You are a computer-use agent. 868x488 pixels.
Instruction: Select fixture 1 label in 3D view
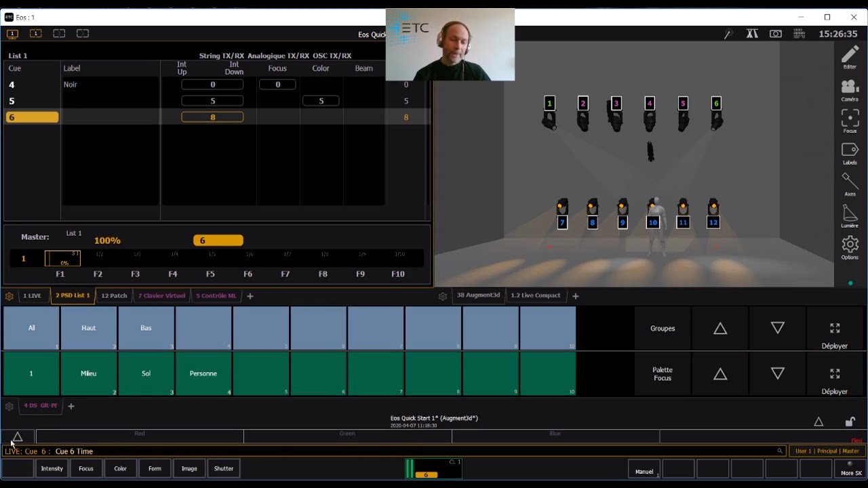click(x=549, y=103)
